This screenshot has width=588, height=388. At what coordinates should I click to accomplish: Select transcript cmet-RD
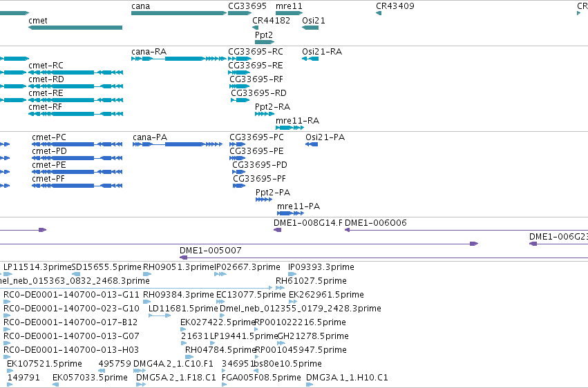[x=76, y=86]
